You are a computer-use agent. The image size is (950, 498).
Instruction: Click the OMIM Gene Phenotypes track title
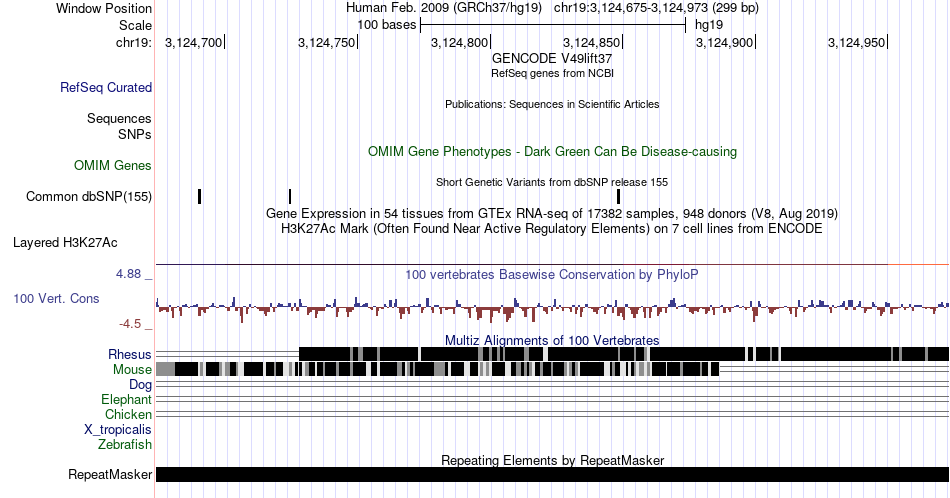[553, 151]
